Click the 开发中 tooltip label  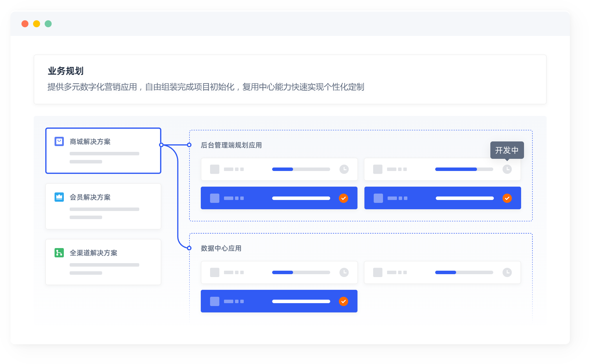[x=507, y=150]
